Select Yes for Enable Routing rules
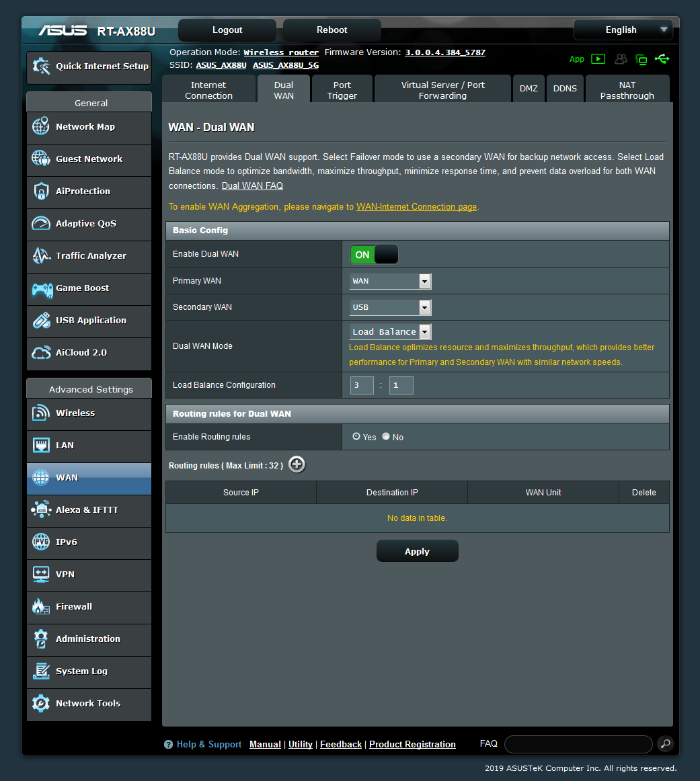This screenshot has width=700, height=781. tap(356, 436)
